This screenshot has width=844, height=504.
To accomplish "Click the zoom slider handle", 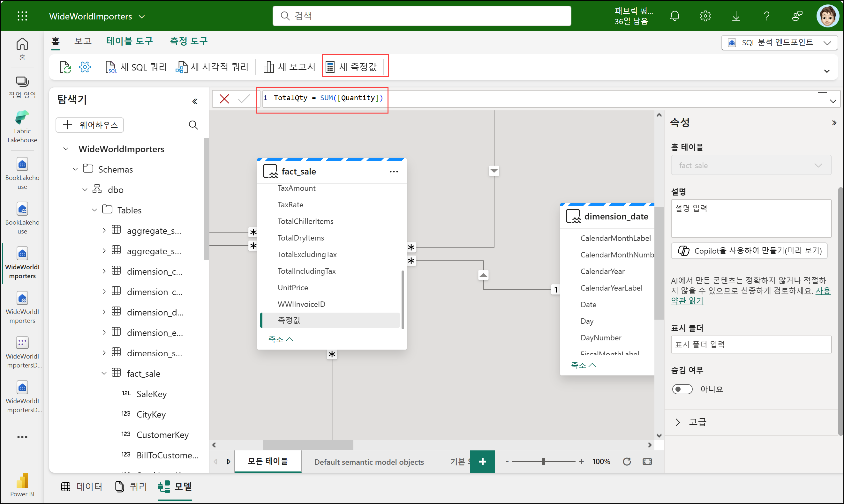I will (544, 461).
